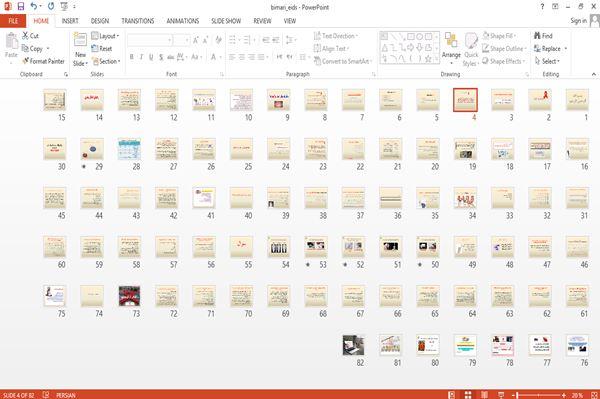Viewport: 600px width, 399px height.
Task: Customize Quick Access Toolbar dropdown
Action: pos(74,7)
